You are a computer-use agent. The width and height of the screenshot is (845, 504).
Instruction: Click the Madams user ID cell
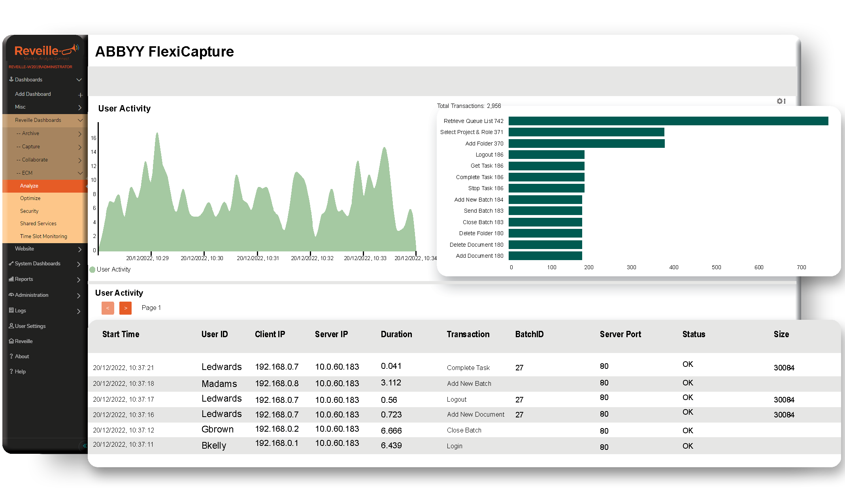coord(219,384)
